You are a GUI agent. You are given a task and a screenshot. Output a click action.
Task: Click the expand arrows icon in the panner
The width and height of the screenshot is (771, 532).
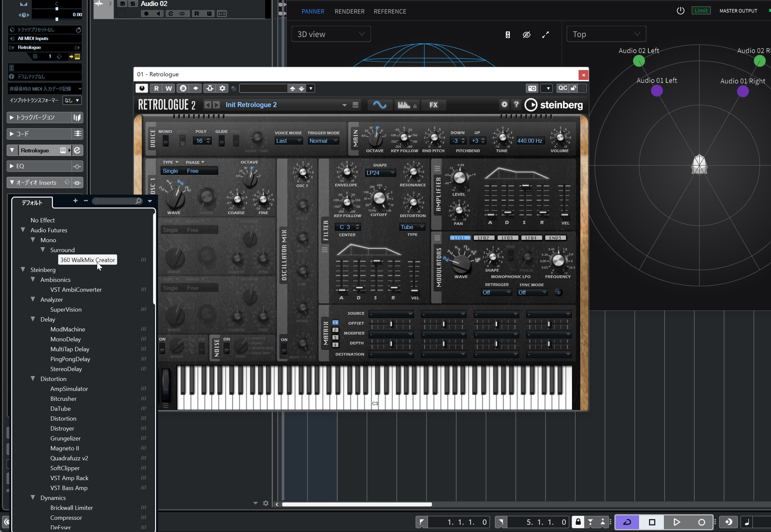tap(545, 35)
